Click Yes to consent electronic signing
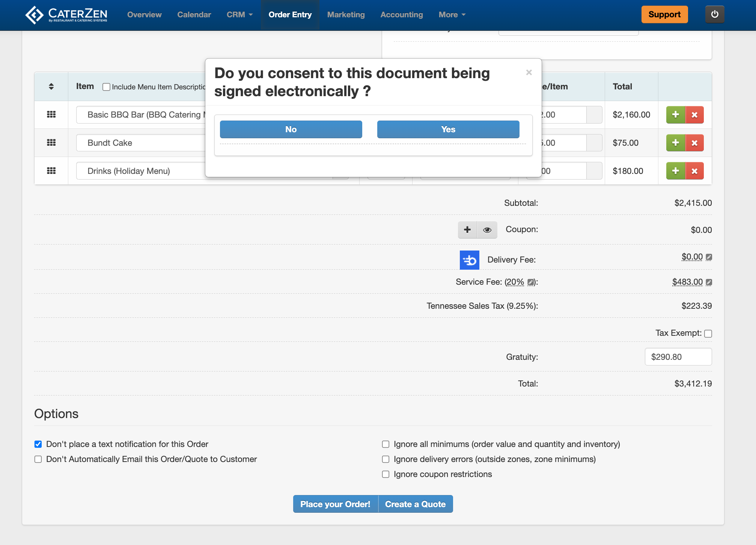This screenshot has height=545, width=756. click(448, 129)
